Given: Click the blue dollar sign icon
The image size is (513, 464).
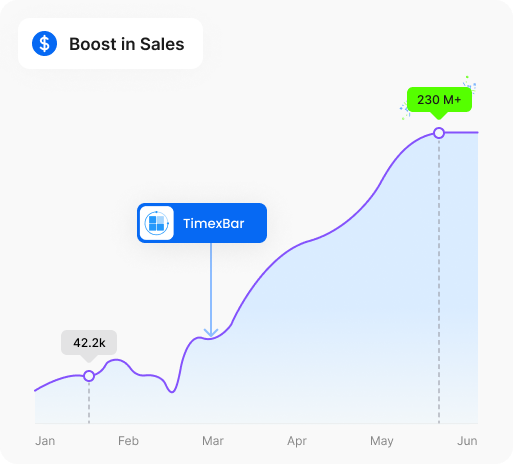Looking at the screenshot, I should click(x=44, y=44).
